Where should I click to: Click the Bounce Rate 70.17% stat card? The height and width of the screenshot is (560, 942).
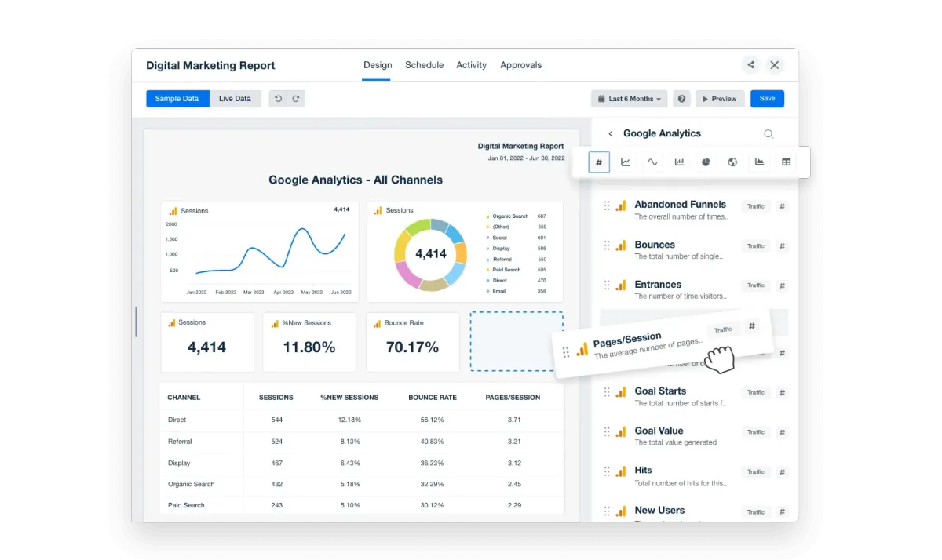[x=413, y=343]
